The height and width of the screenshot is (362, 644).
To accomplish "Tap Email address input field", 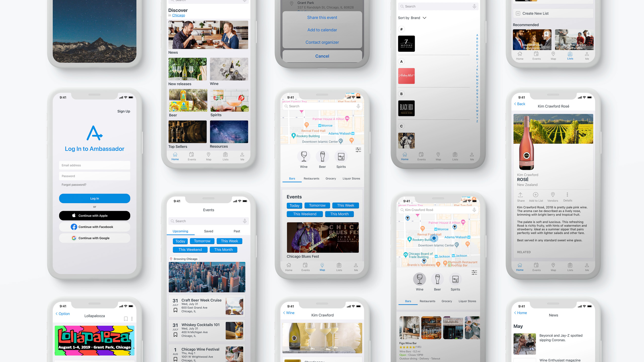I will click(94, 165).
